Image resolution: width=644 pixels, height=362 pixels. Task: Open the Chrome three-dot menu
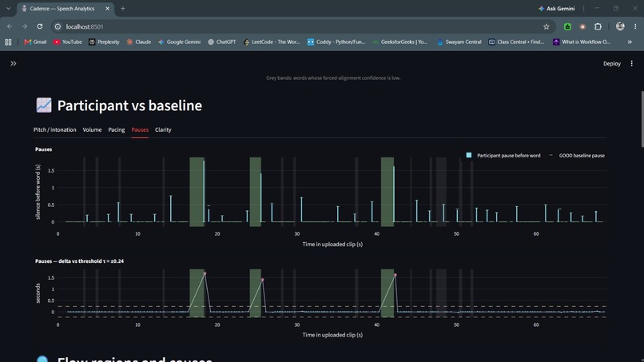pos(635,26)
